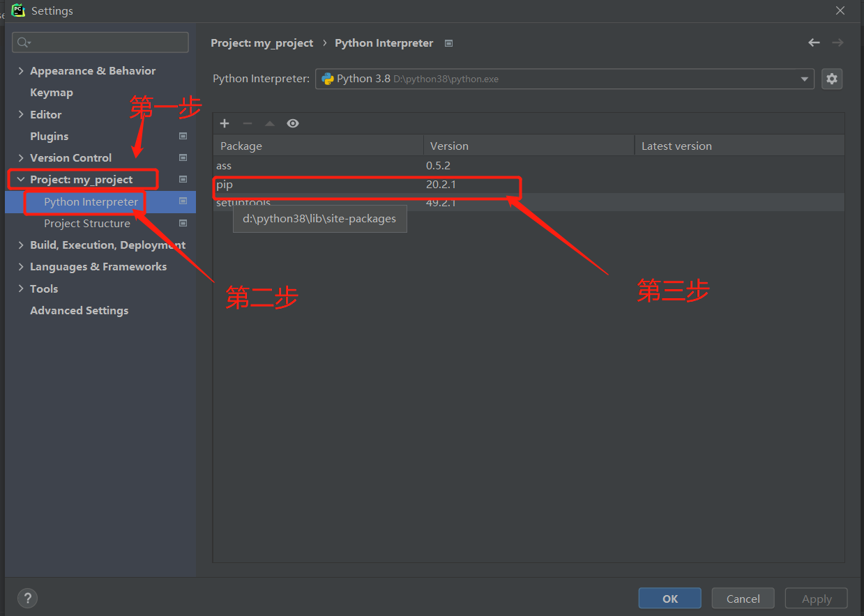Click the uninstall package minus icon
Screen dimensions: 864x616
247,123
